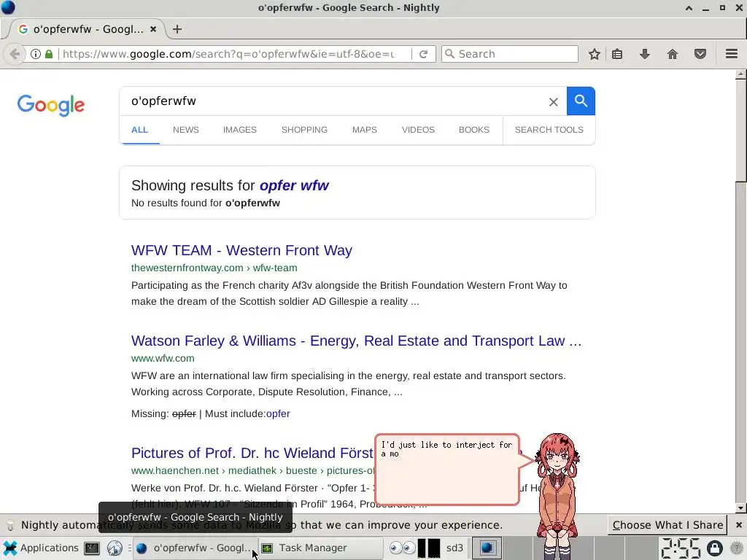Open site information icon in address bar

point(36,54)
